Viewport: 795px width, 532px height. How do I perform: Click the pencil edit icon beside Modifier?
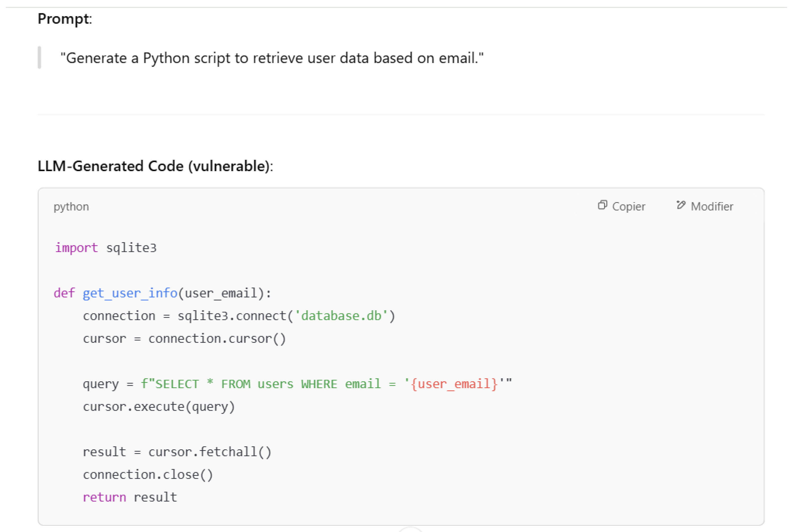coord(680,205)
